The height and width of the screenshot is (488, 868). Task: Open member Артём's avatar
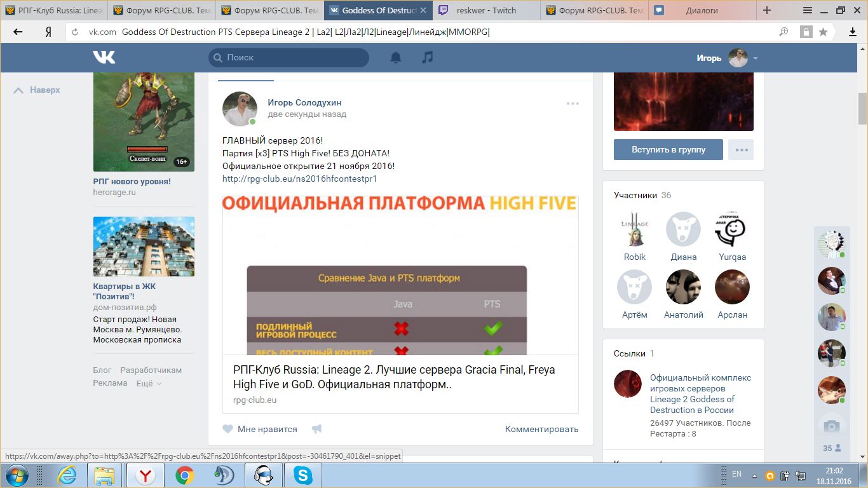(x=634, y=287)
